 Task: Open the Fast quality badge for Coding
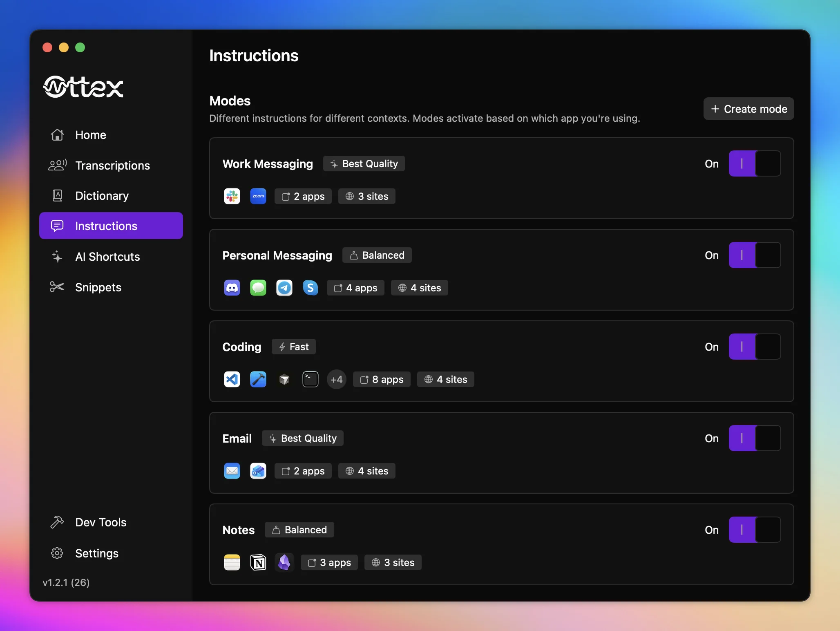[x=293, y=347]
